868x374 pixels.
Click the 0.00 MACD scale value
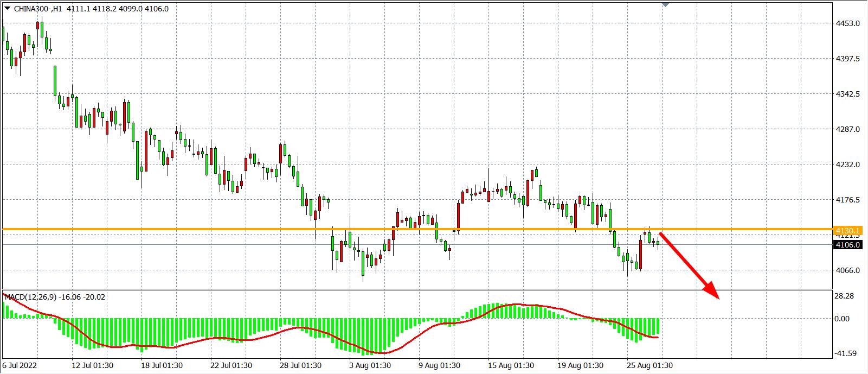pos(842,319)
